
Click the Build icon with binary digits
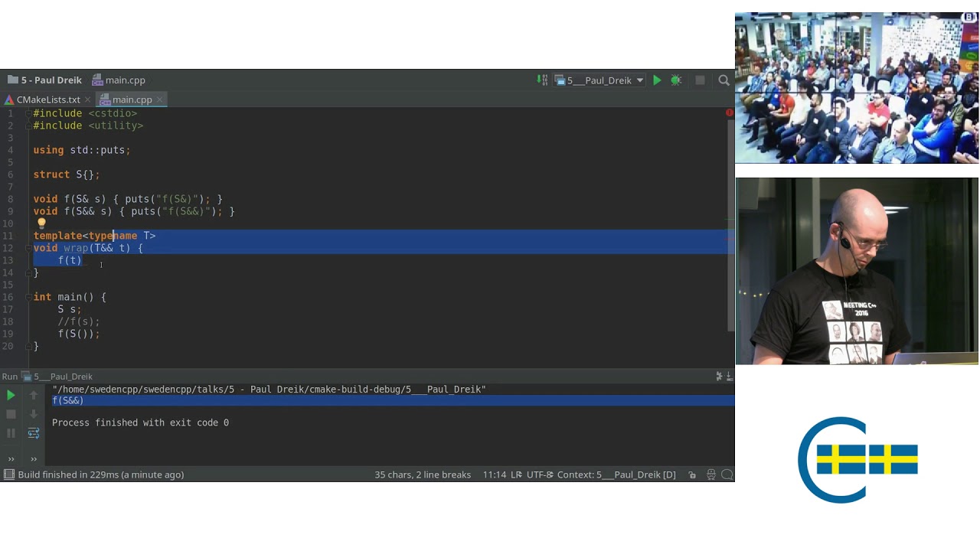click(x=542, y=80)
